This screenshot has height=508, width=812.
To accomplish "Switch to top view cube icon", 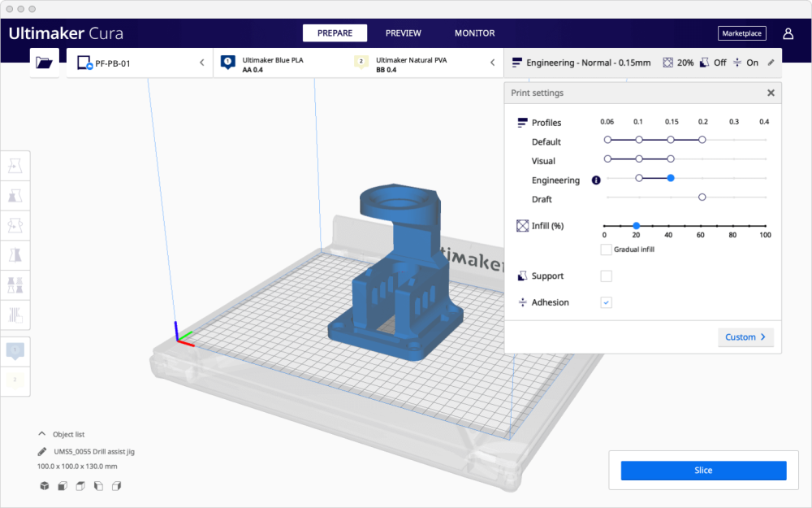I will pyautogui.click(x=80, y=486).
